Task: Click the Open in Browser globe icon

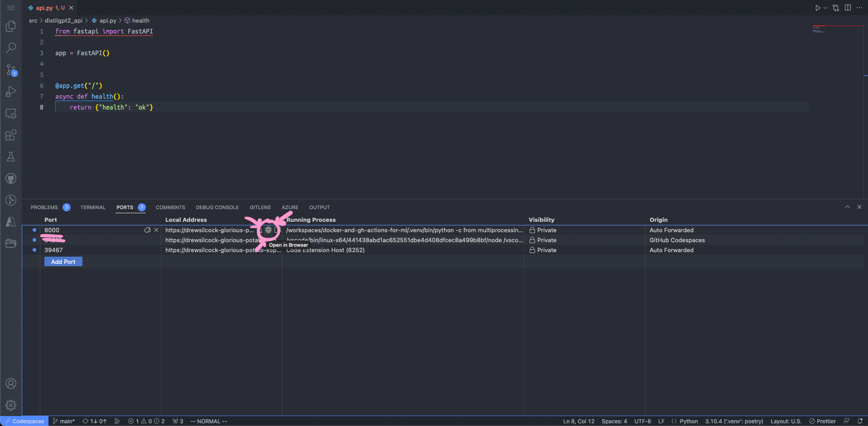Action: [x=268, y=230]
